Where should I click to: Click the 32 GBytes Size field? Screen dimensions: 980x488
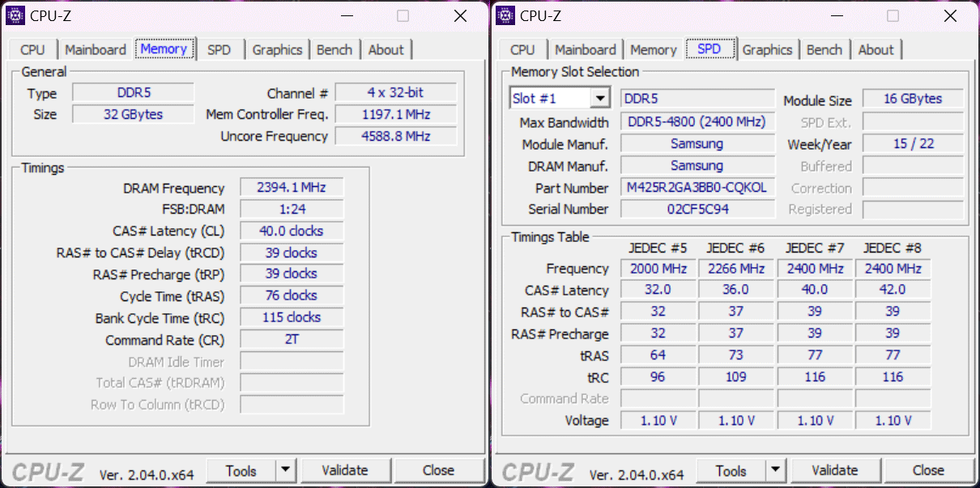(x=133, y=114)
